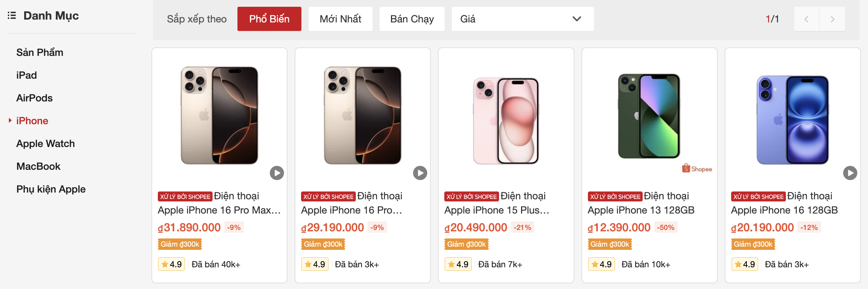Browse the AirPods category
The image size is (868, 289).
pyautogui.click(x=34, y=98)
